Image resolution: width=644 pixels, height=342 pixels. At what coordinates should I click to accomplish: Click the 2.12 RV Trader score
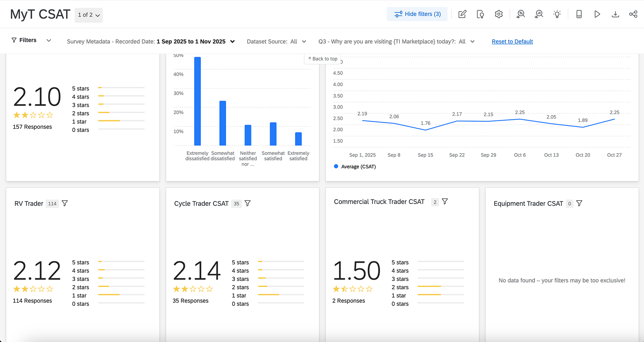click(37, 271)
